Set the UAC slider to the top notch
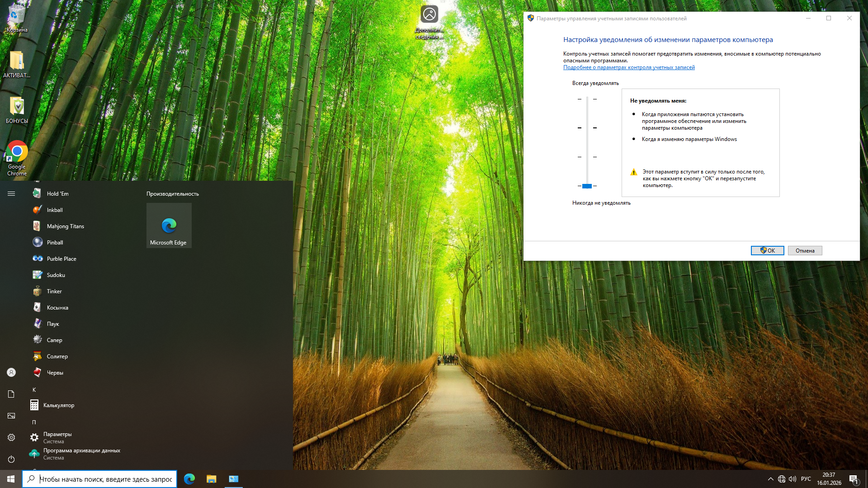 [587, 99]
